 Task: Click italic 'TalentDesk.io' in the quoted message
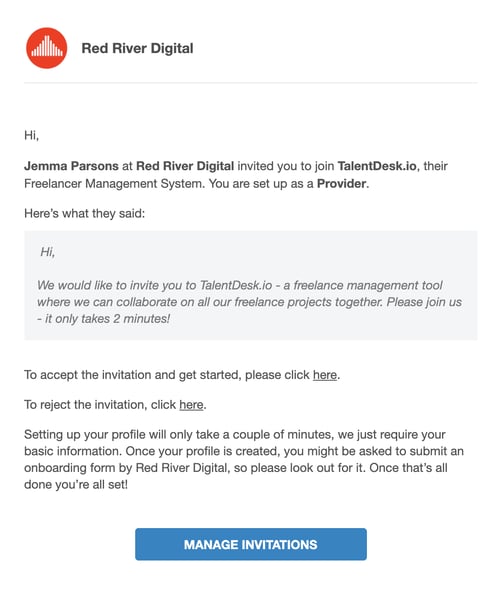click(236, 285)
